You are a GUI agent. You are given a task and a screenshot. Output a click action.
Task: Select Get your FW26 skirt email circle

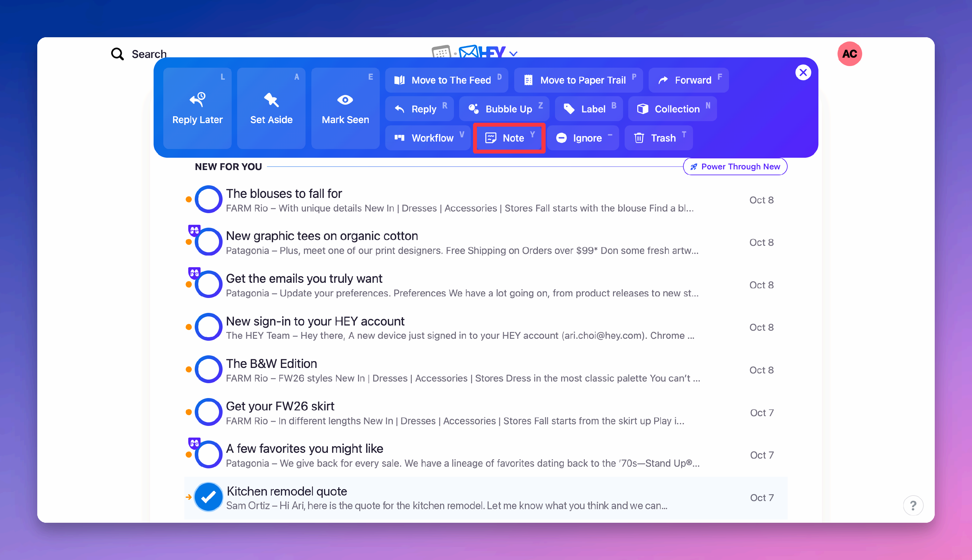(x=208, y=412)
